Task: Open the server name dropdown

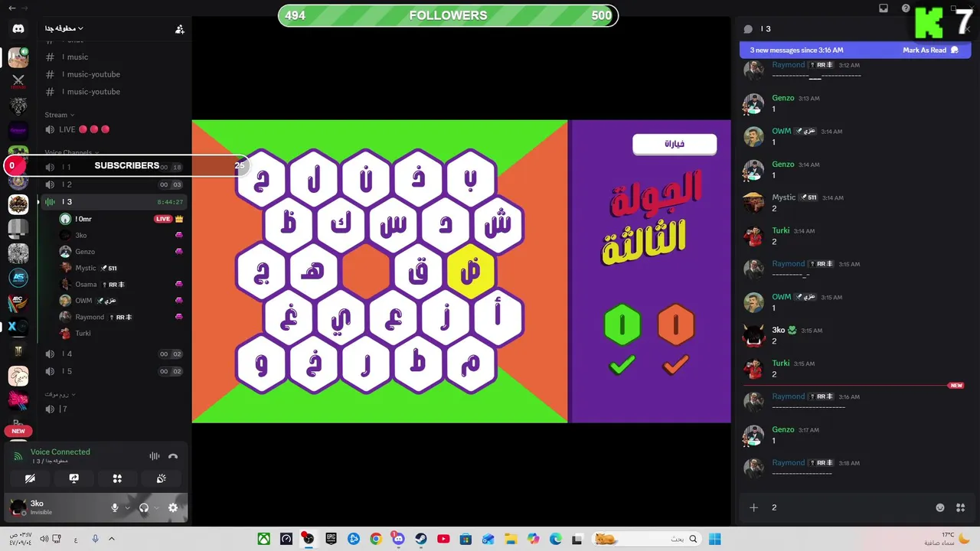Action: point(64,28)
